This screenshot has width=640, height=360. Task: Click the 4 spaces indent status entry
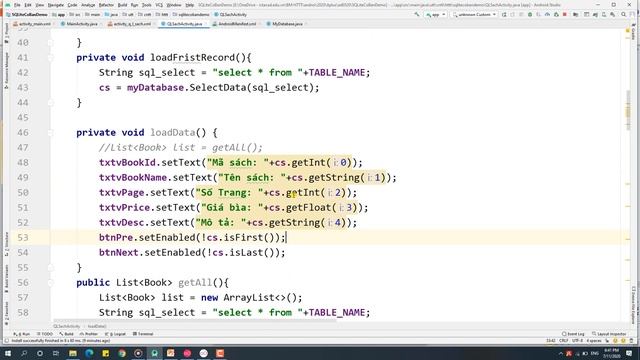pos(593,341)
